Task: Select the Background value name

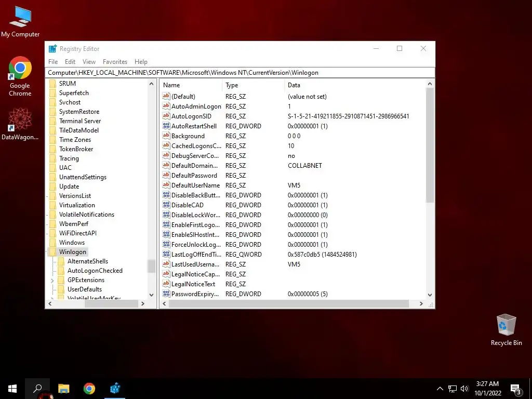Action: (188, 136)
